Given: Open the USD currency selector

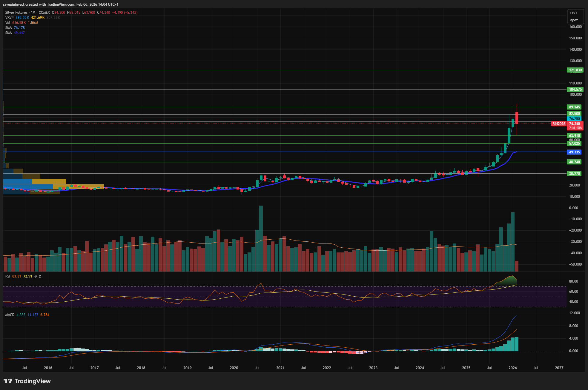Looking at the screenshot, I should pyautogui.click(x=573, y=13).
